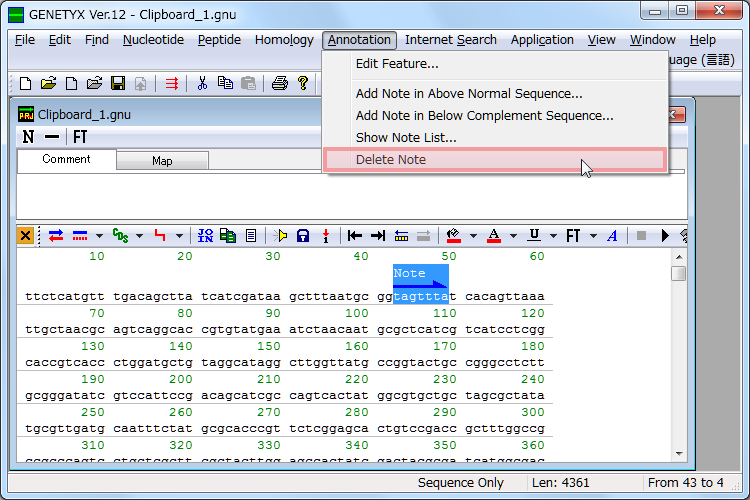
Task: Choose Add Note in Below Complement Sequence
Action: [x=495, y=115]
